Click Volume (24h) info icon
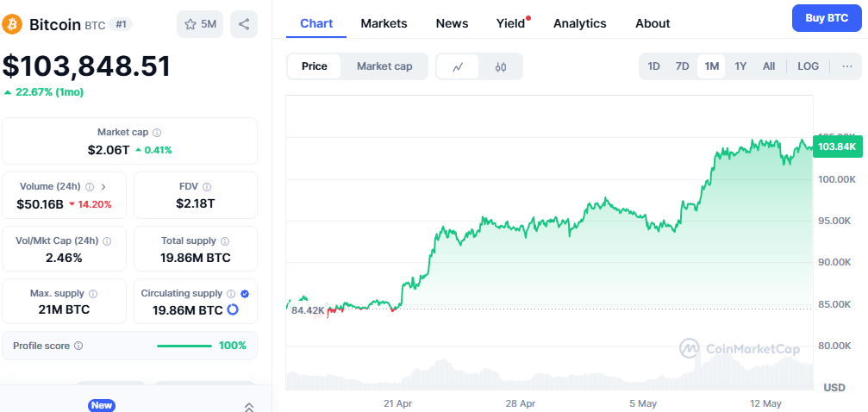Image resolution: width=868 pixels, height=412 pixels. (x=90, y=187)
